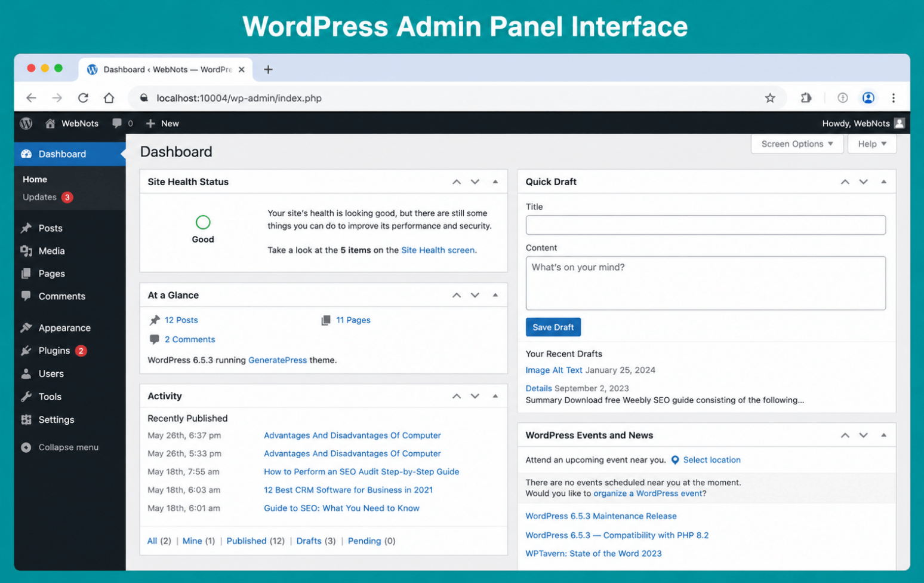Open WPTavern: State of the Word 2023

(593, 554)
